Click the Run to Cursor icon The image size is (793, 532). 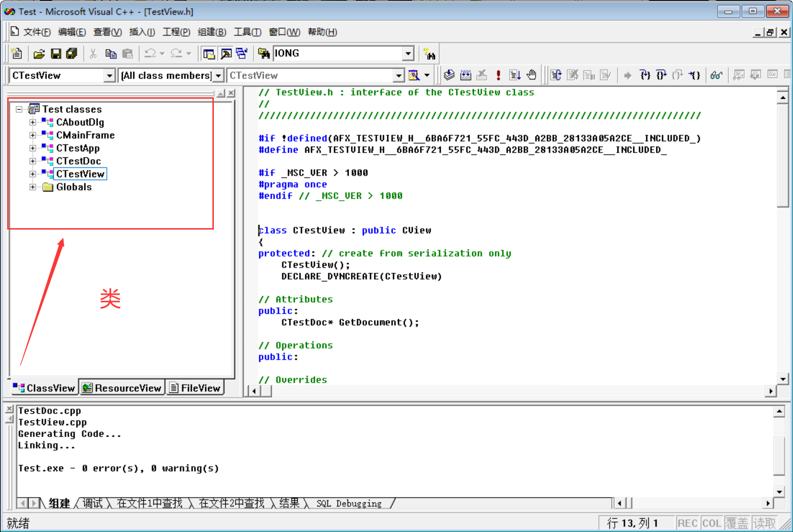[x=695, y=75]
